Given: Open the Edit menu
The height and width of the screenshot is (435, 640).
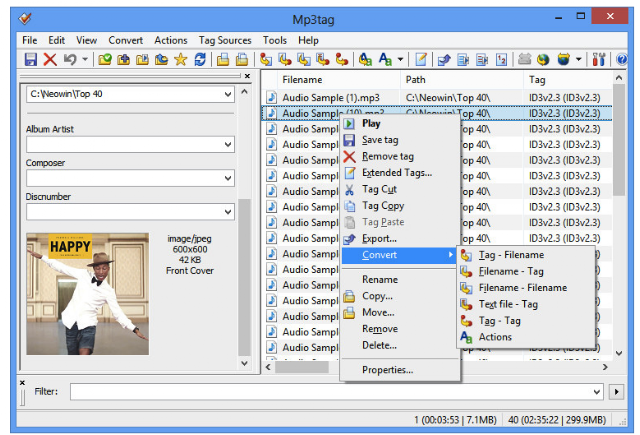Looking at the screenshot, I should tap(56, 40).
